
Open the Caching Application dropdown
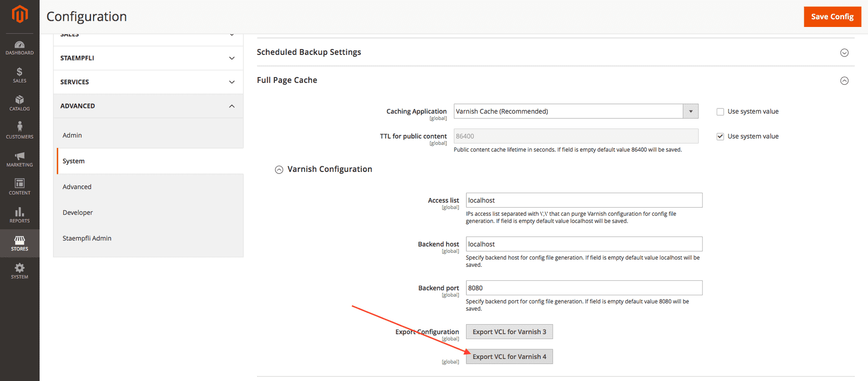click(576, 111)
